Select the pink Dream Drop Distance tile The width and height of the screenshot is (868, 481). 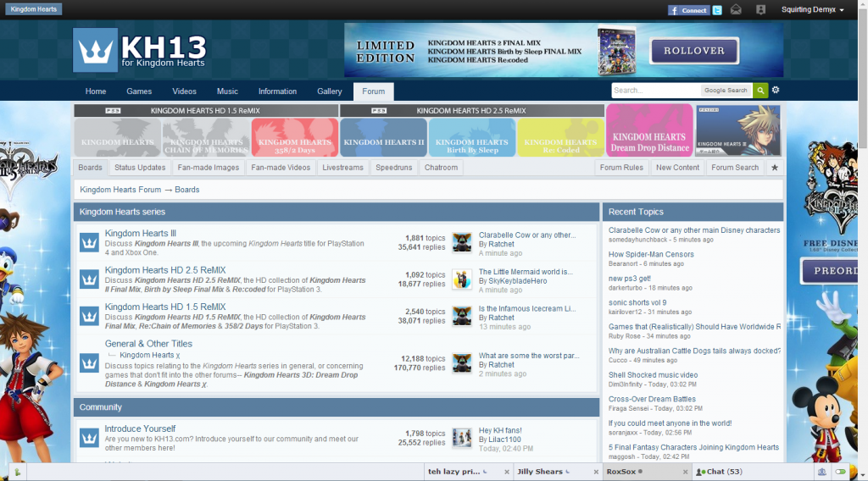point(649,130)
